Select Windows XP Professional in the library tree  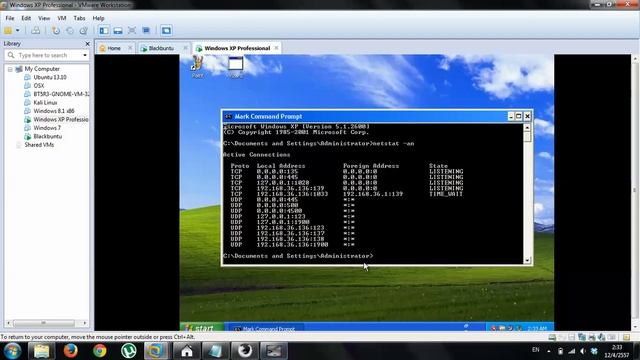(x=61, y=120)
